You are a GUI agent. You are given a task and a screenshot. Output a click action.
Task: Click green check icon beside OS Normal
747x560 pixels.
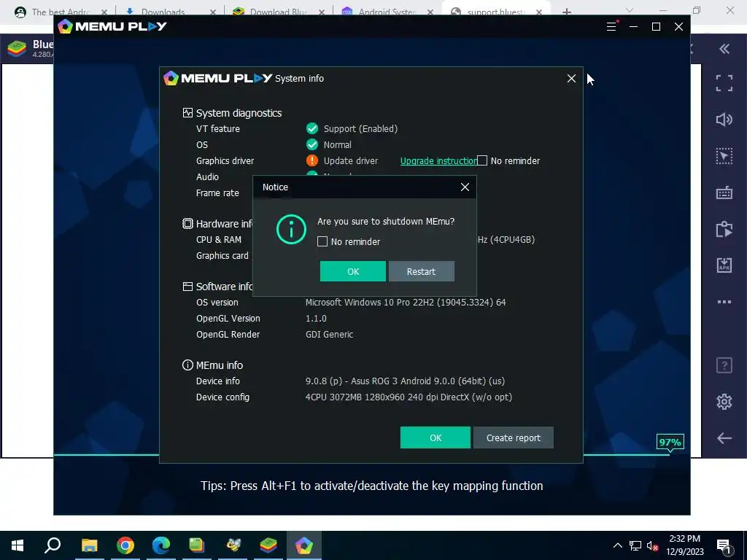point(312,144)
